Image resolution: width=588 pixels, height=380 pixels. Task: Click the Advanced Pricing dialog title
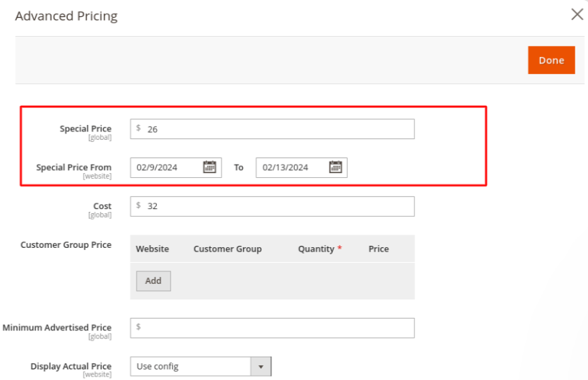66,16
